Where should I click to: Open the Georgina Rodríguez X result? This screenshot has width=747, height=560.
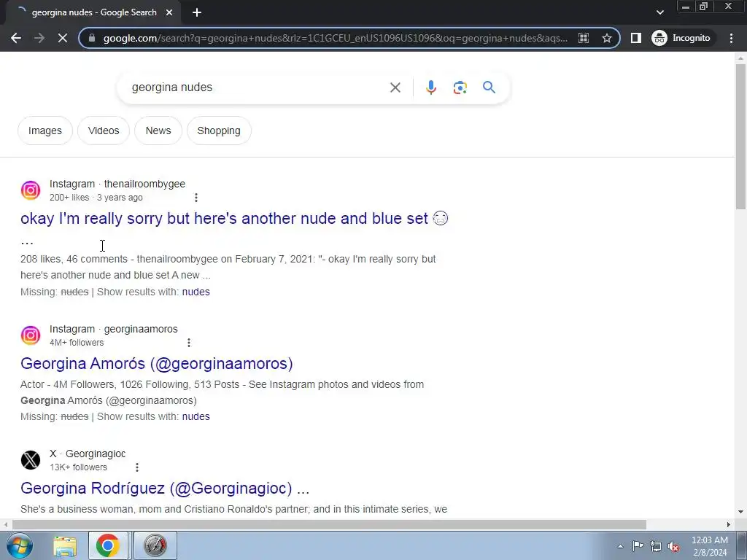pos(165,488)
